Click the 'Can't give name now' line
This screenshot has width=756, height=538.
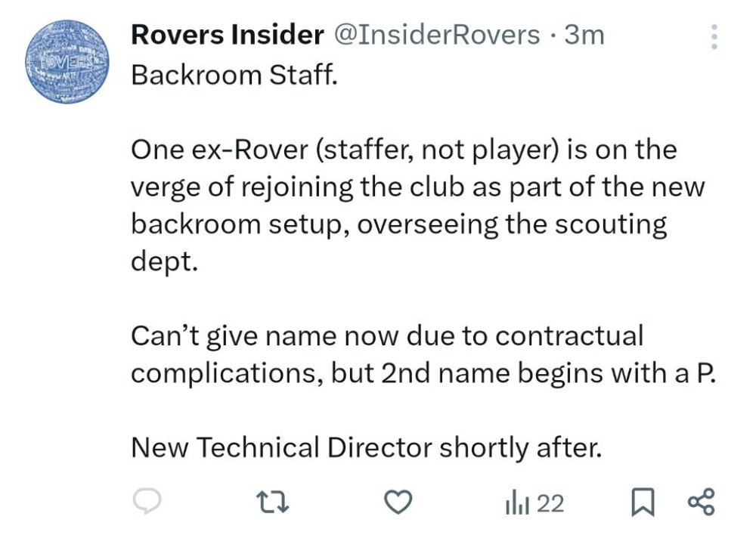[x=387, y=335]
